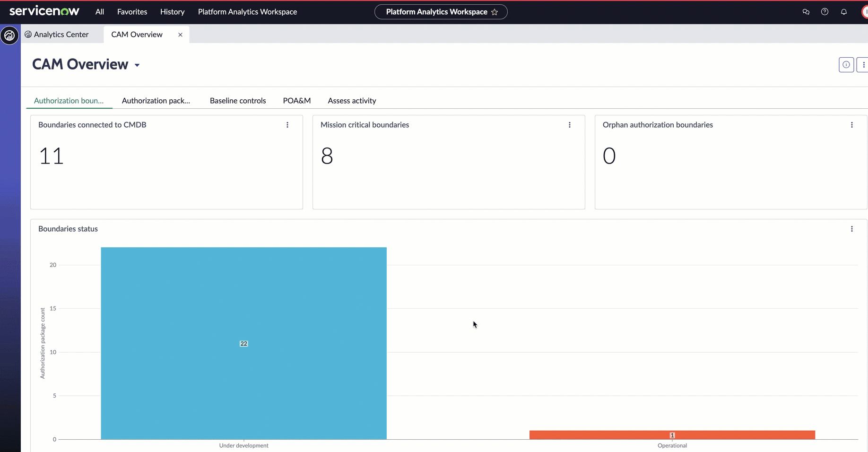Viewport: 868px width, 452px height.
Task: Click the Under development axis label
Action: (x=244, y=445)
